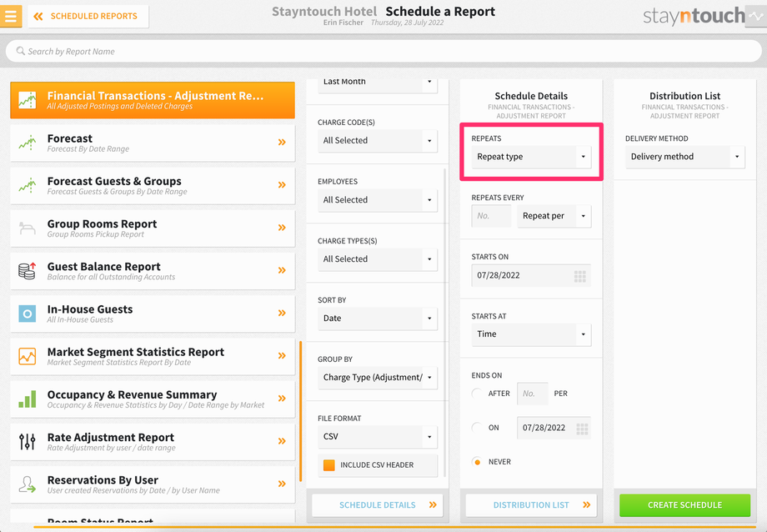Open the Employees dropdown
Viewport: 767px width, 532px height.
378,200
